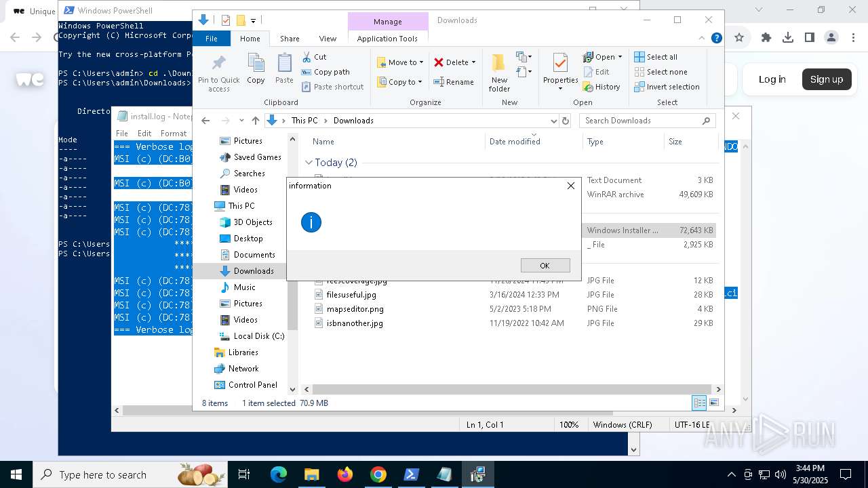Open the Open button dropdown arrow
Screen dimensions: 868x488
620,57
